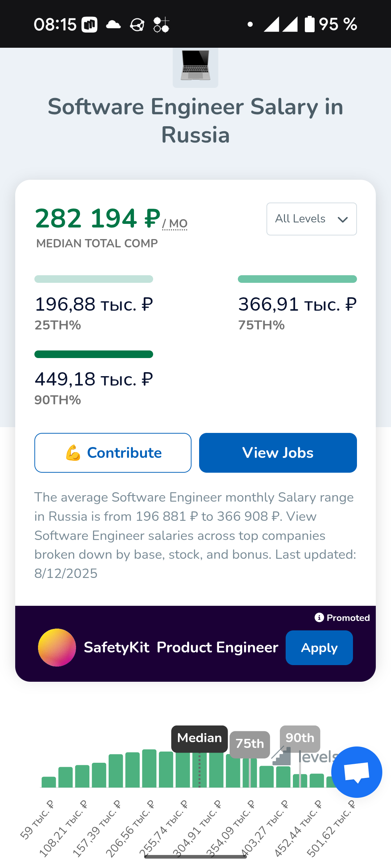Viewport: 391px width, 868px height.
Task: Open the SafetyKit Product Engineer listing
Action: (181, 647)
